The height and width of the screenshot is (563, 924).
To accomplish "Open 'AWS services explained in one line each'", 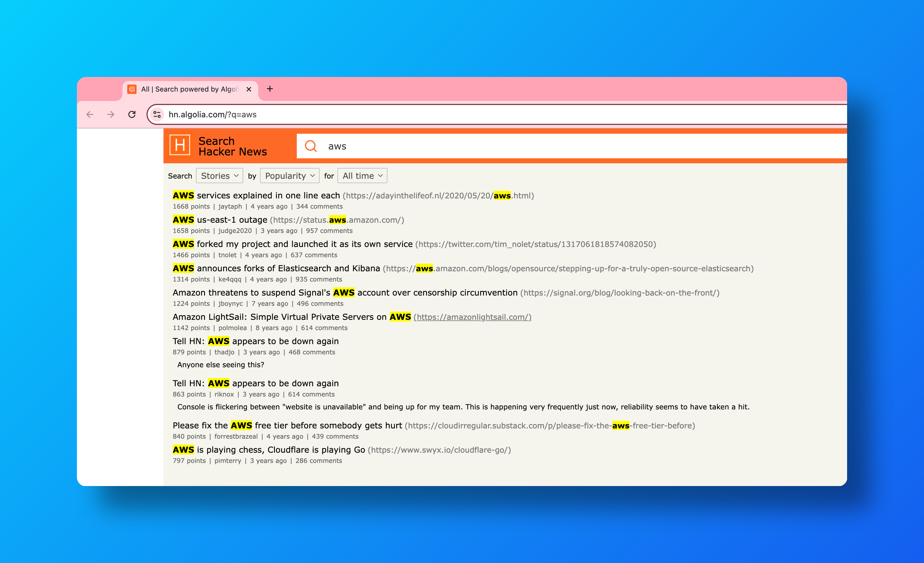I will coord(256,195).
